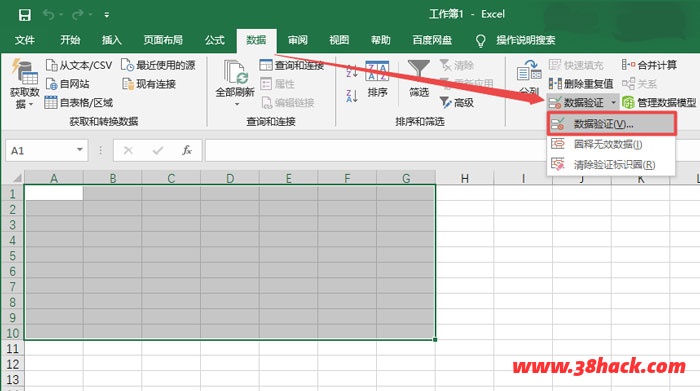
Task: Click the 属性 button
Action: [278, 84]
